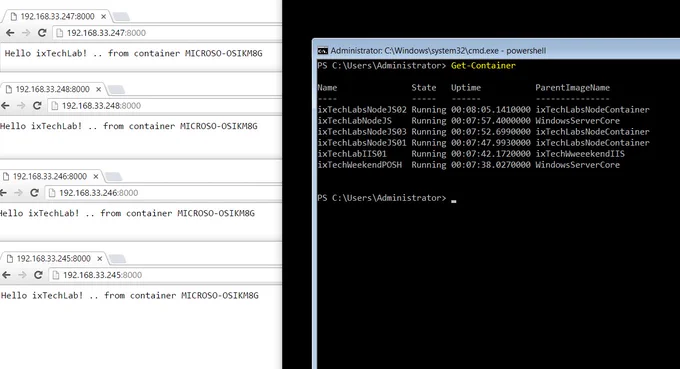Click address bar showing 192.168.33.248:8000

[165, 105]
